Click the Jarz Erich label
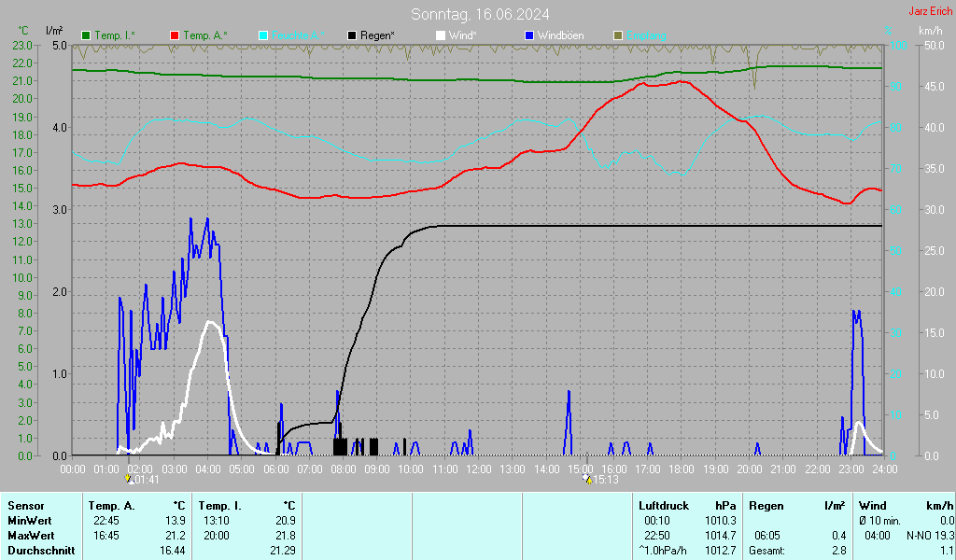This screenshot has height=560, width=956. click(930, 11)
